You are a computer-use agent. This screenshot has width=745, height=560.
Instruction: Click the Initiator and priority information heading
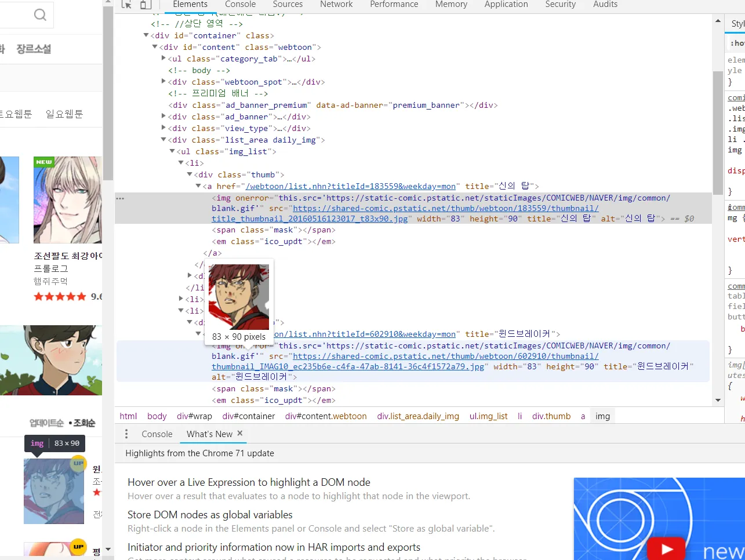point(274,547)
